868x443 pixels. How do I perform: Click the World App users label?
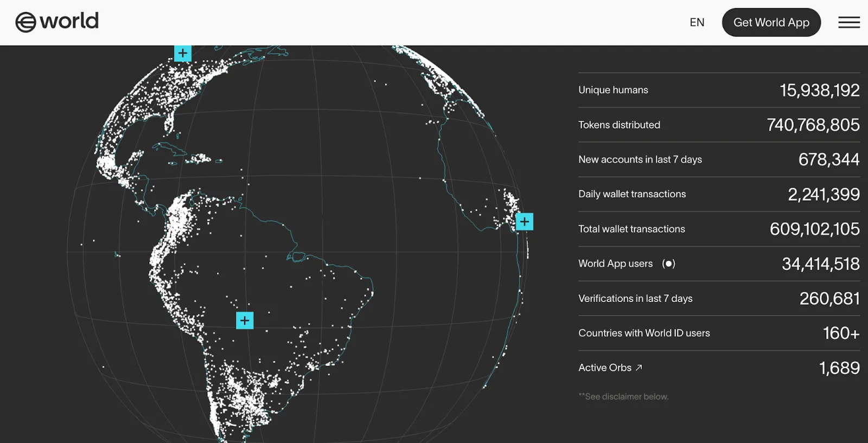[x=615, y=264]
